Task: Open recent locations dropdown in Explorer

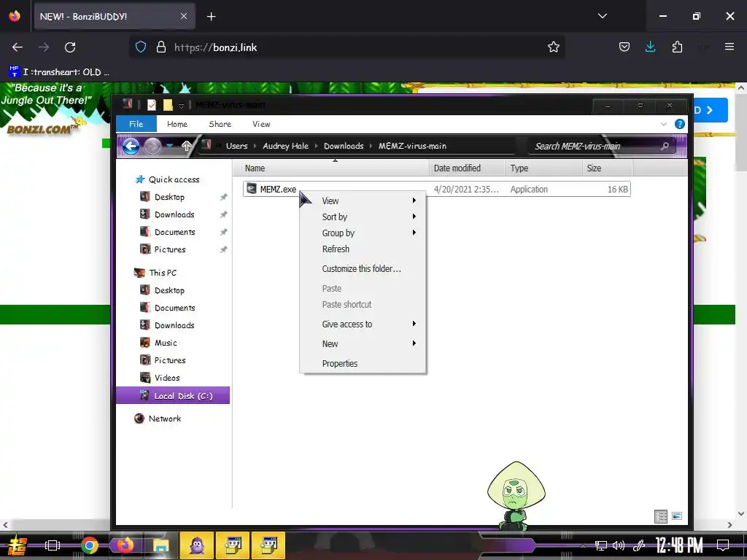Action: (x=169, y=146)
